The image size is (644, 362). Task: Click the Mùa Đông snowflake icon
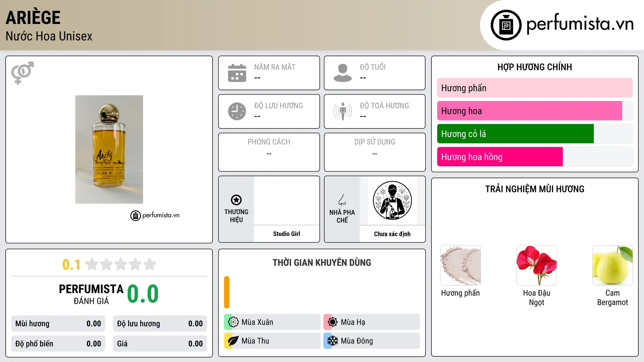click(x=332, y=341)
